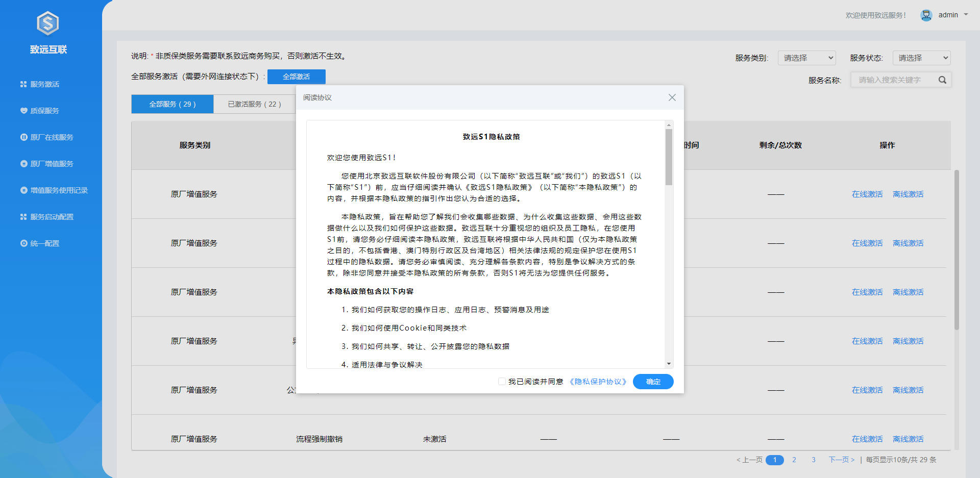Click 离线激活 in the second table row

[x=908, y=243]
